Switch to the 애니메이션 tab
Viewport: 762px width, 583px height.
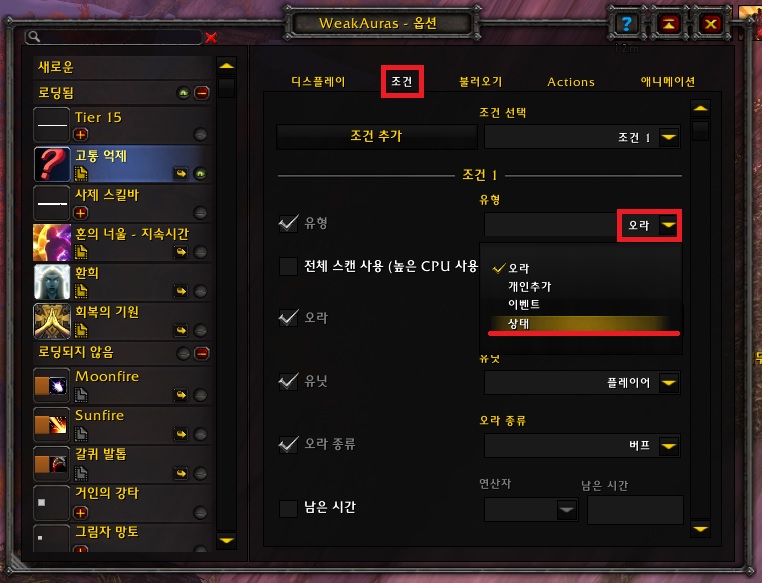(667, 82)
